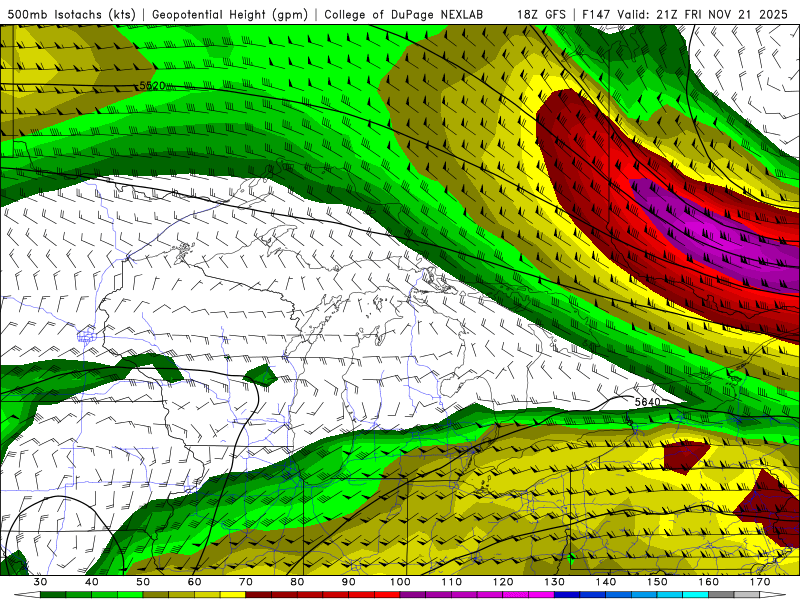Click the F147 forecast hour label
This screenshot has height=600, width=800.
coord(597,14)
